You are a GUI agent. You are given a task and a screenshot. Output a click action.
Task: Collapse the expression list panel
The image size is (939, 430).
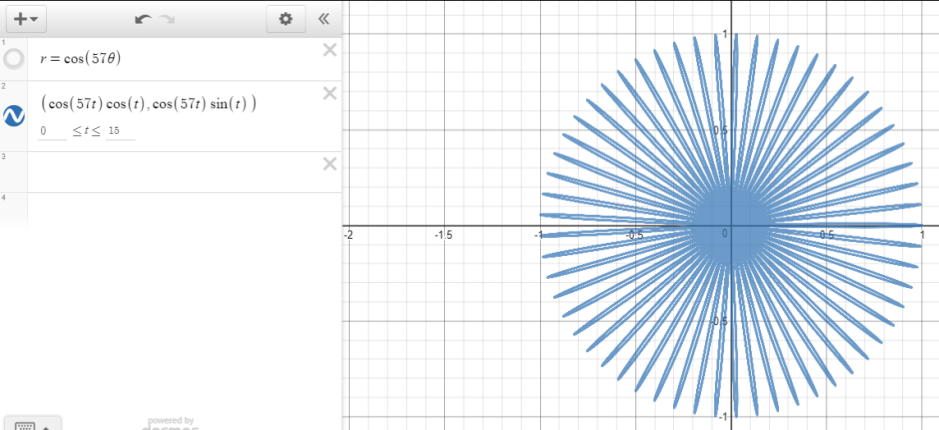[323, 18]
